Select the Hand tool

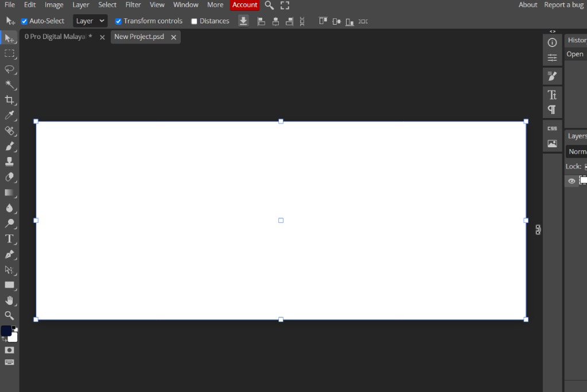pos(9,300)
